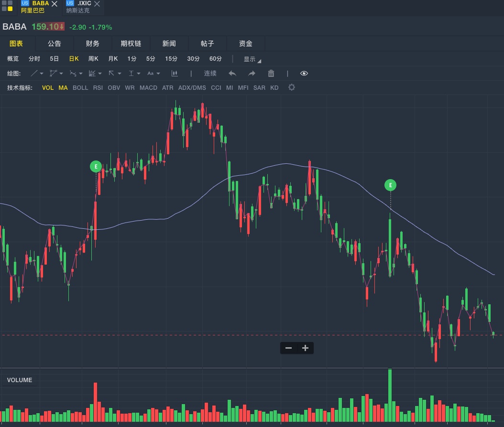The image size is (504, 427).
Task: Switch to the 财务 tab
Action: [93, 43]
